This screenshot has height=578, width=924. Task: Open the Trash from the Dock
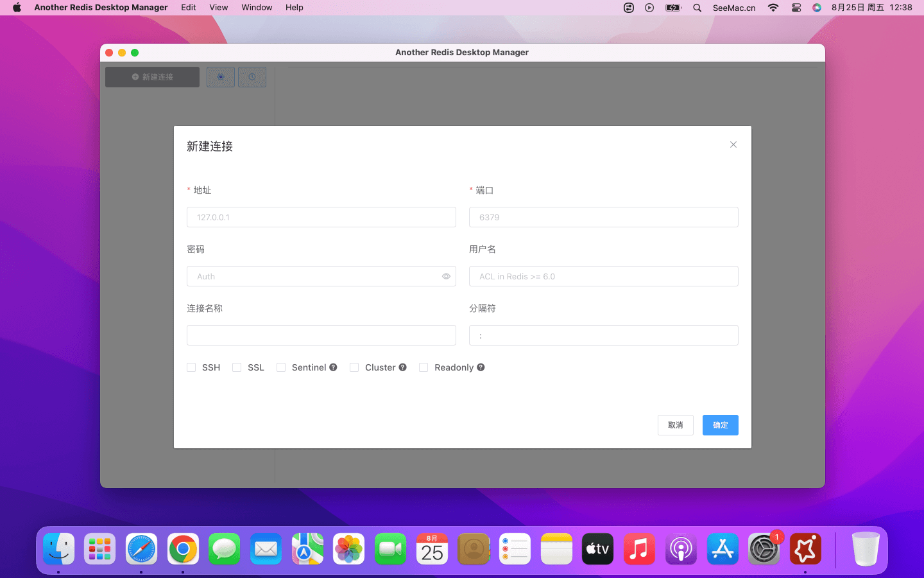(865, 549)
